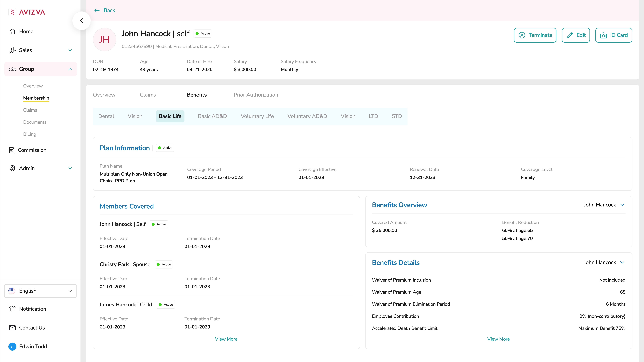Click the Notification bell icon
This screenshot has height=362, width=644.
click(12, 309)
